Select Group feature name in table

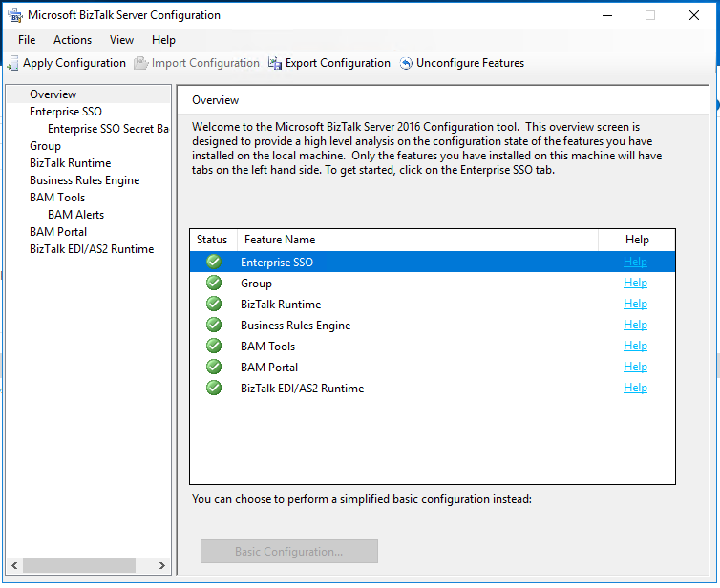(x=256, y=283)
